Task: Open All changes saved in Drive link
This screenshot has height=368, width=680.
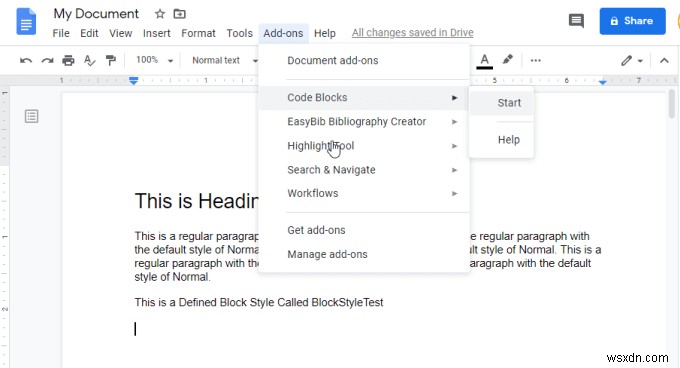Action: tap(412, 33)
